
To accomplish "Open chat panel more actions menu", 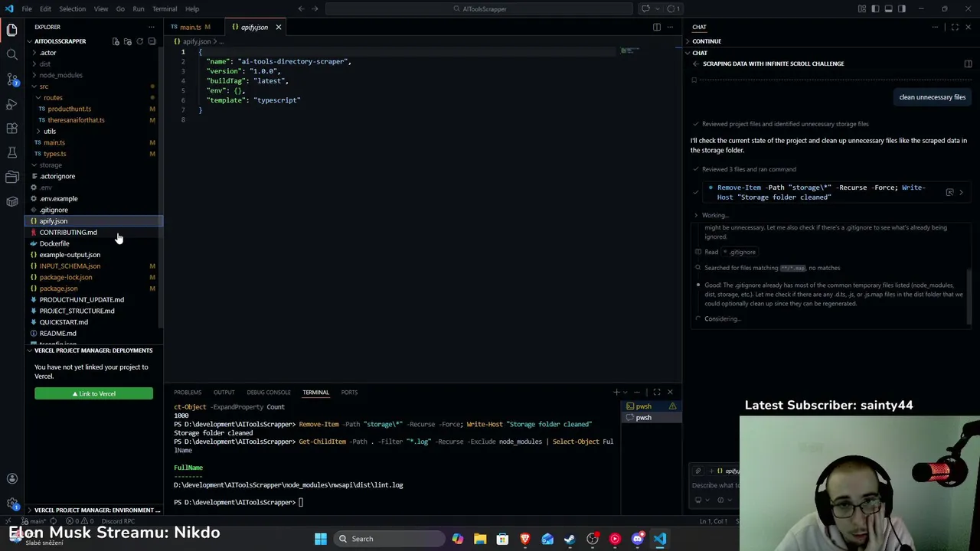I will (x=935, y=27).
